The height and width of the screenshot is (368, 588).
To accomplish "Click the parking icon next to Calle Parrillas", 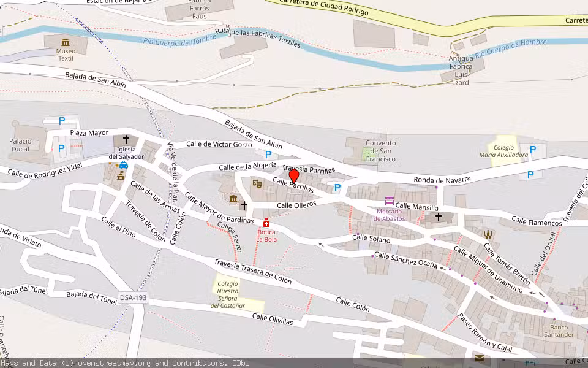I will tap(337, 188).
